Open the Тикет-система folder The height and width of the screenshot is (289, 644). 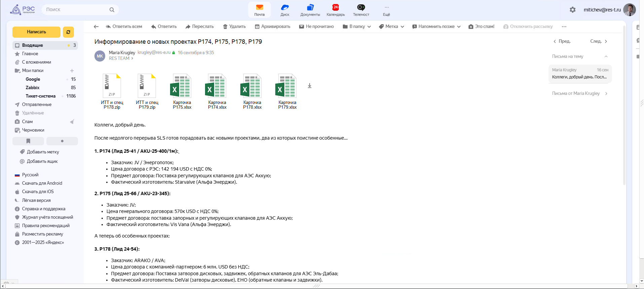pyautogui.click(x=40, y=96)
